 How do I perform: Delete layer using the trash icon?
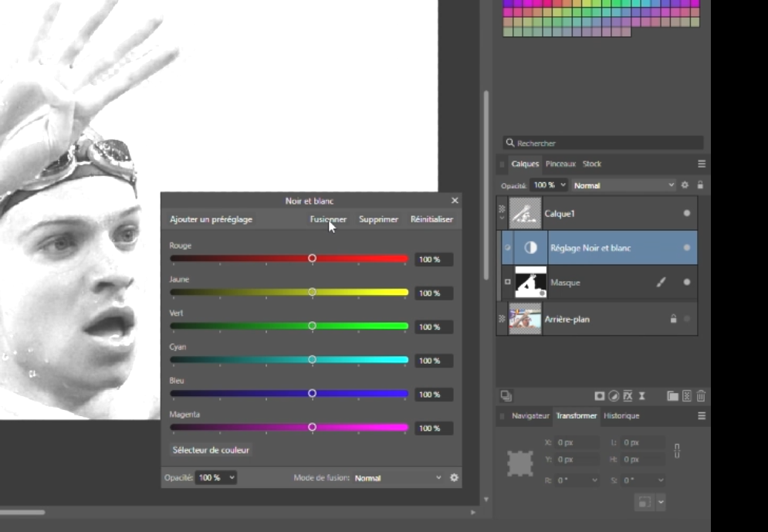pyautogui.click(x=701, y=396)
